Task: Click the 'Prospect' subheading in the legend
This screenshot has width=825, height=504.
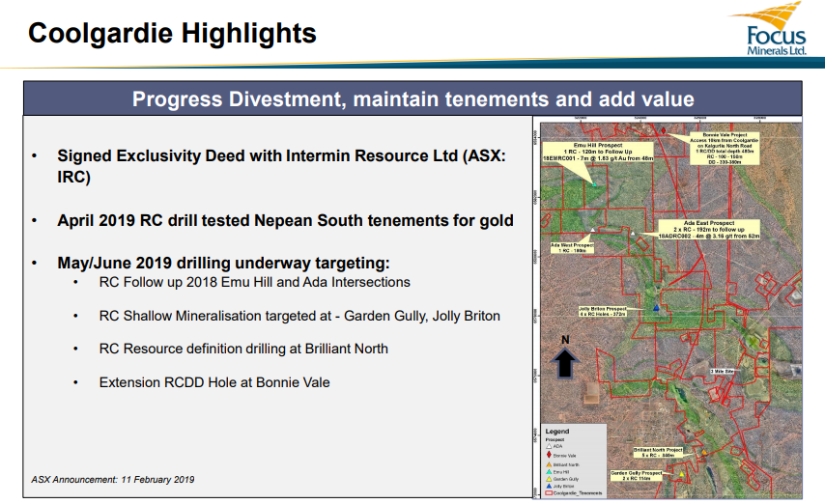Action: coord(555,439)
